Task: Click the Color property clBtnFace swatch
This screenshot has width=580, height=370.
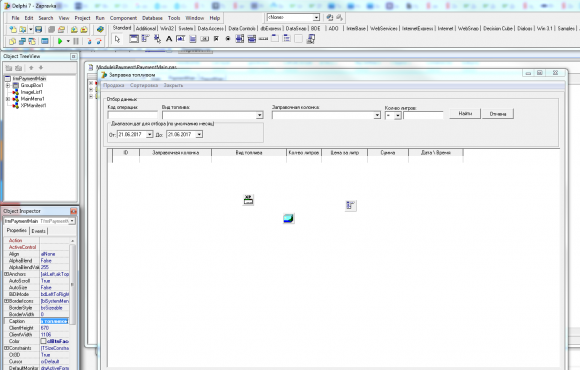Action: tap(43, 341)
